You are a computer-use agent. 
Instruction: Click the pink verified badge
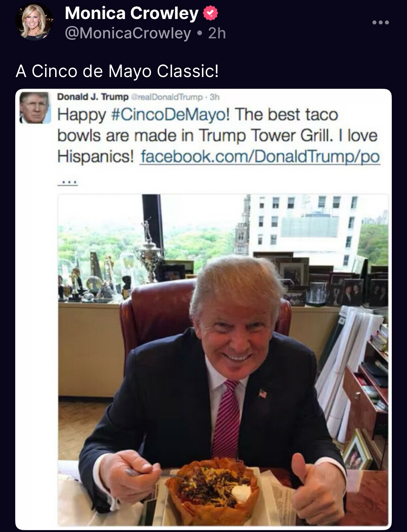[210, 14]
